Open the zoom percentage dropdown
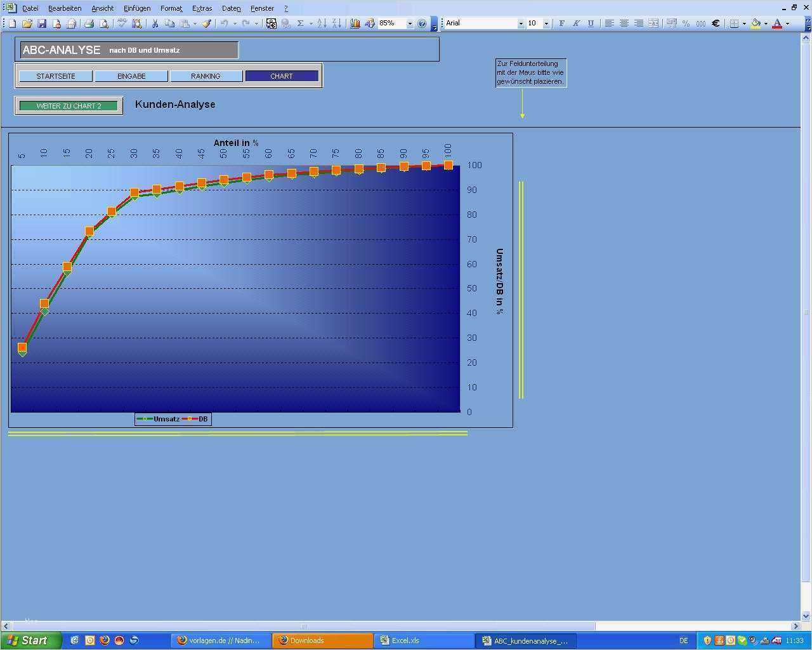The height and width of the screenshot is (650, 812). coord(410,23)
